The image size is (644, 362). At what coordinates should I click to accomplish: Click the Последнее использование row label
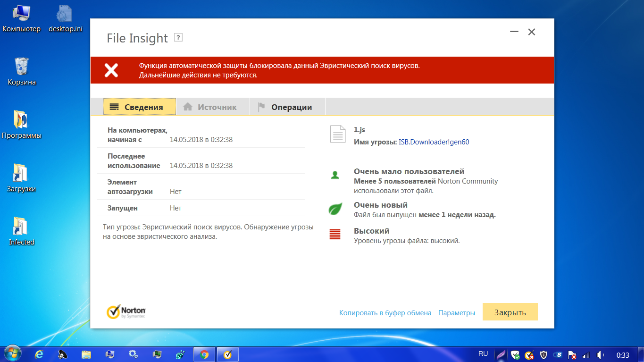click(134, 161)
